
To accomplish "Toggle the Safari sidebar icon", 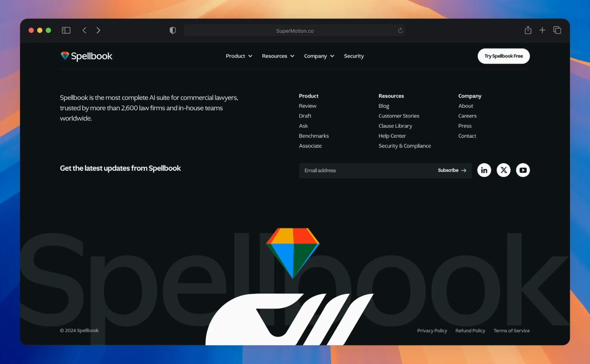I will pos(66,30).
